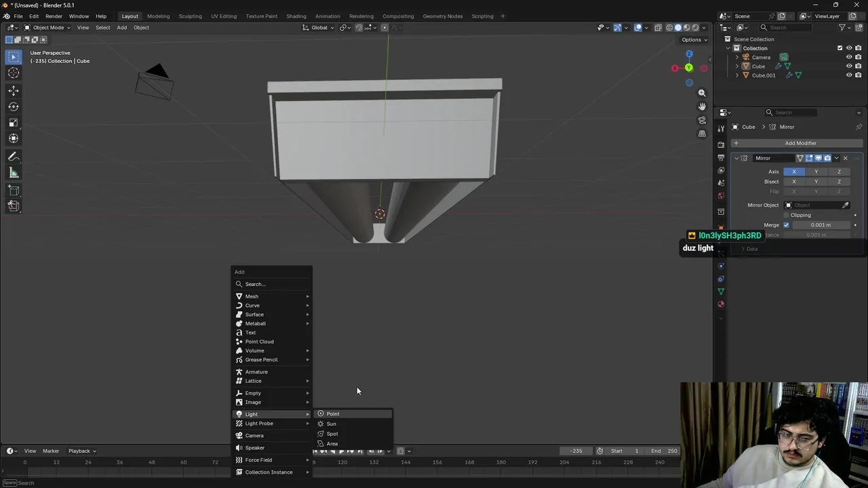Select the Scale tool
Image resolution: width=868 pixels, height=488 pixels.
(x=14, y=123)
